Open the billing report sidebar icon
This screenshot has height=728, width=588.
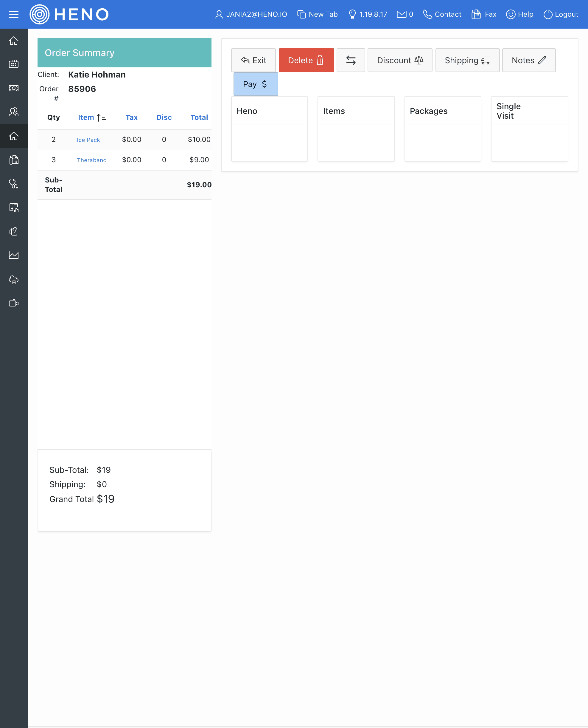point(13,207)
